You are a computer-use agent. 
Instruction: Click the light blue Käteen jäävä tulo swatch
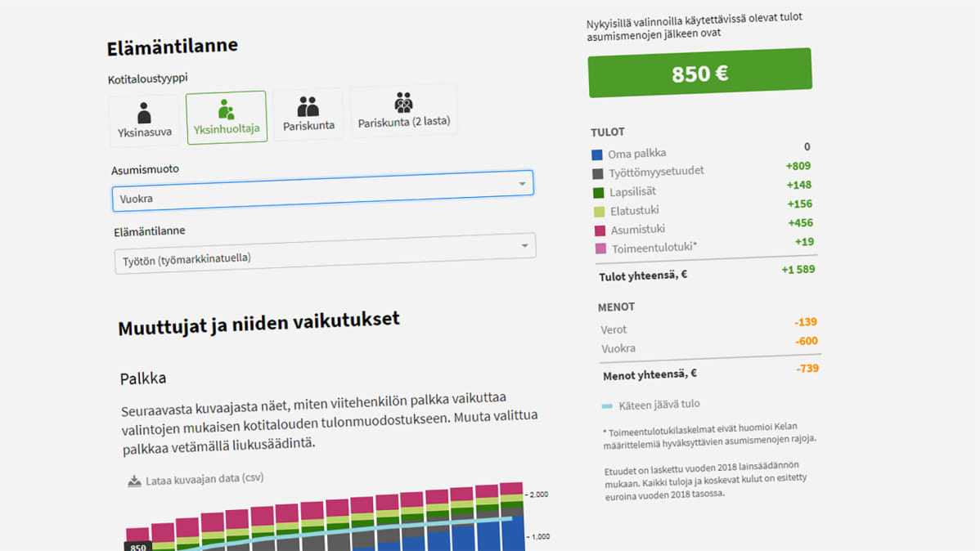[x=607, y=406]
